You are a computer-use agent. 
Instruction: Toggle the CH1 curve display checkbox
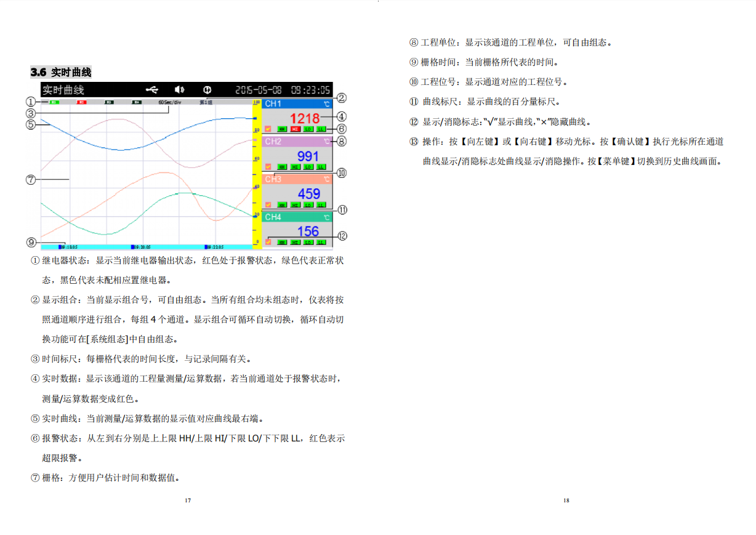click(x=268, y=129)
